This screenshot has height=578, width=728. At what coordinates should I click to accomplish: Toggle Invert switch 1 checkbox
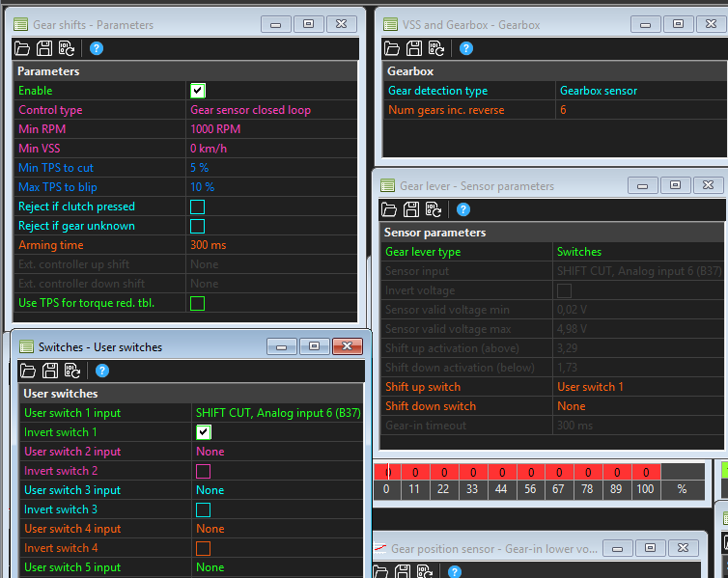point(204,432)
